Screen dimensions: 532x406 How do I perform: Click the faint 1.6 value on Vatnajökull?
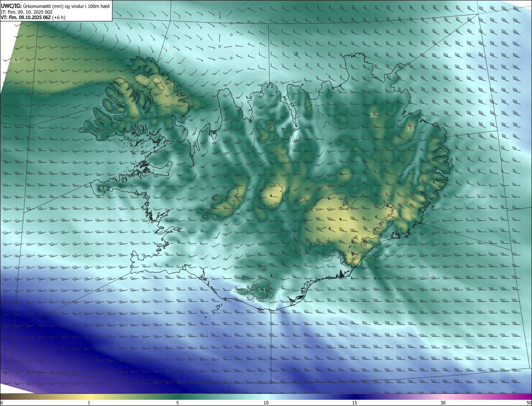click(350, 225)
